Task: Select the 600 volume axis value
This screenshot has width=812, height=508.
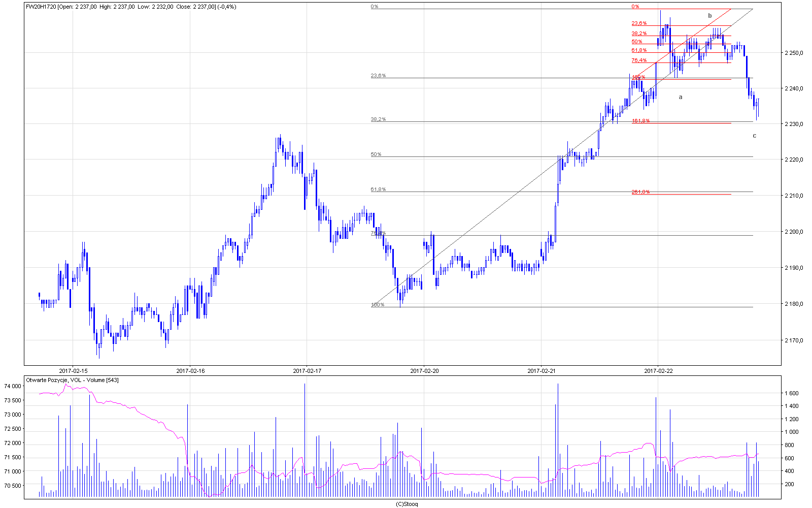Action: (790, 458)
